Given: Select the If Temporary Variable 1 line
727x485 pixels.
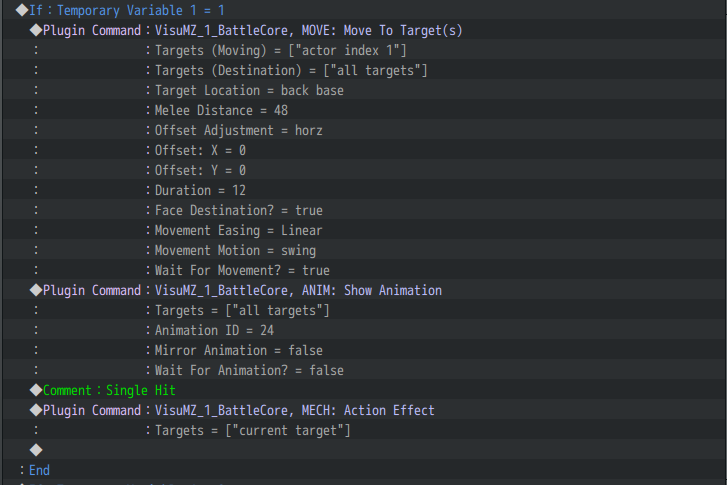Looking at the screenshot, I should click(364, 10).
